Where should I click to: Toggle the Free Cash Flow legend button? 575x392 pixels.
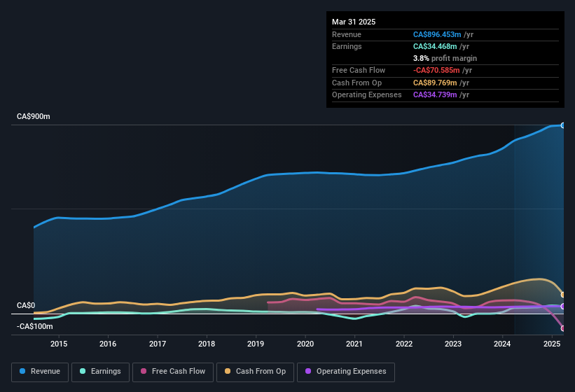[173, 372]
